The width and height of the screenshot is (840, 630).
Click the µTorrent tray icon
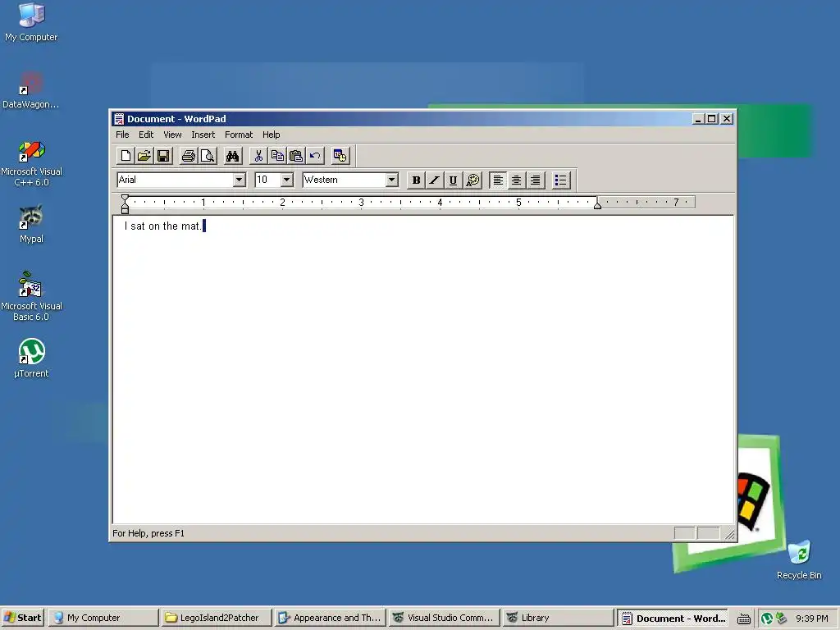(767, 619)
